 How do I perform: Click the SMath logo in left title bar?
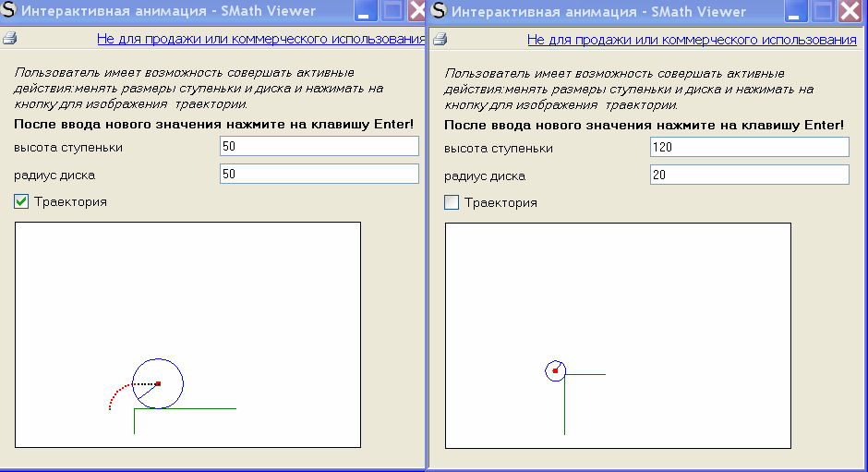[9, 12]
